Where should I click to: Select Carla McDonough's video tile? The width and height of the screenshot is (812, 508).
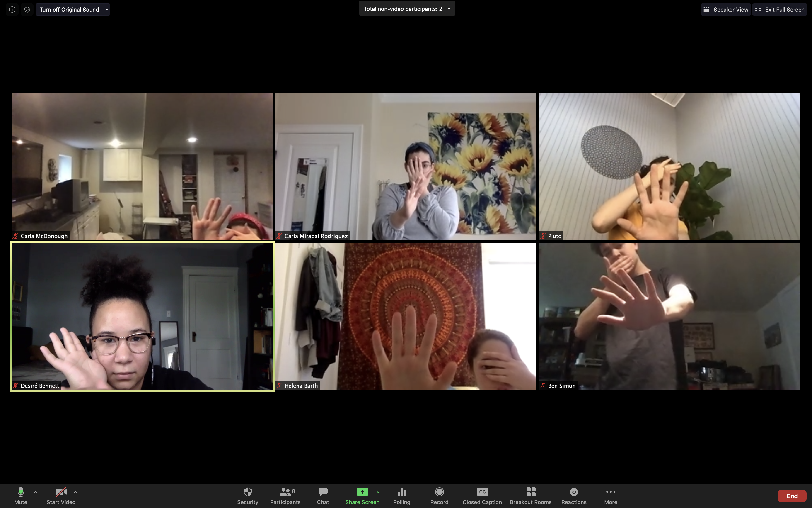click(142, 167)
